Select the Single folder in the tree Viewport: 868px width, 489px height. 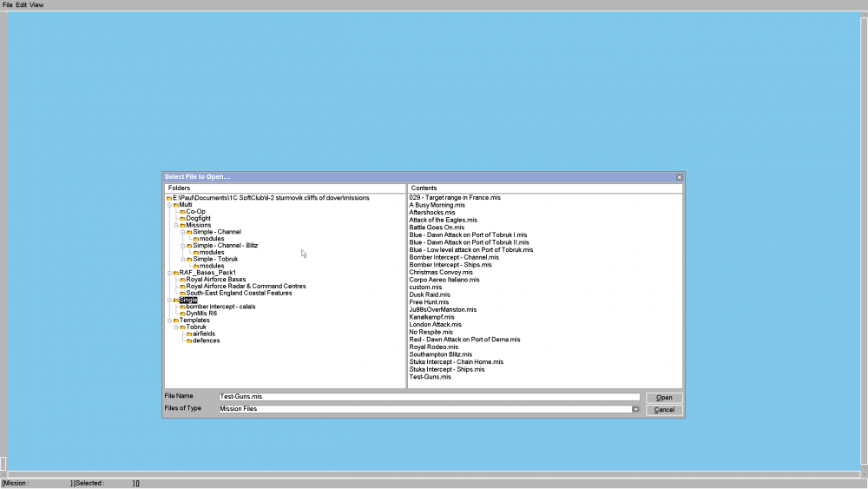tap(188, 301)
